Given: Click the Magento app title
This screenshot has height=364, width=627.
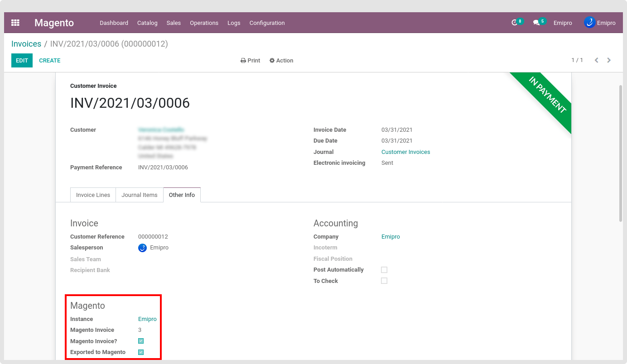Looking at the screenshot, I should click(x=54, y=23).
